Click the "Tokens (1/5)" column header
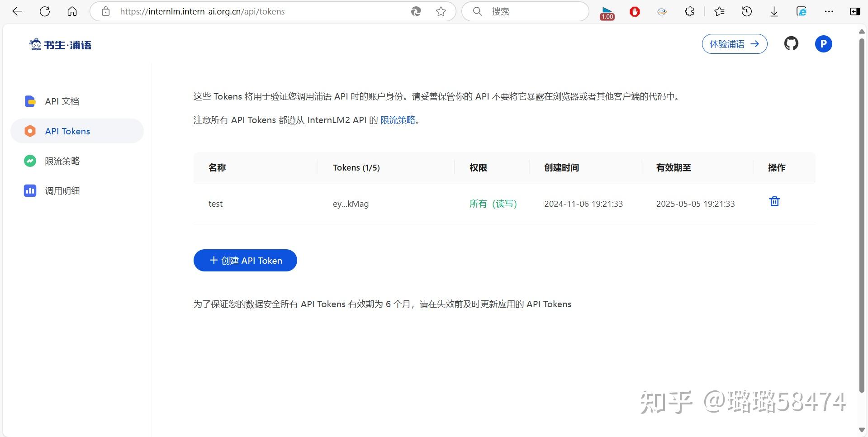This screenshot has height=437, width=868. [356, 168]
